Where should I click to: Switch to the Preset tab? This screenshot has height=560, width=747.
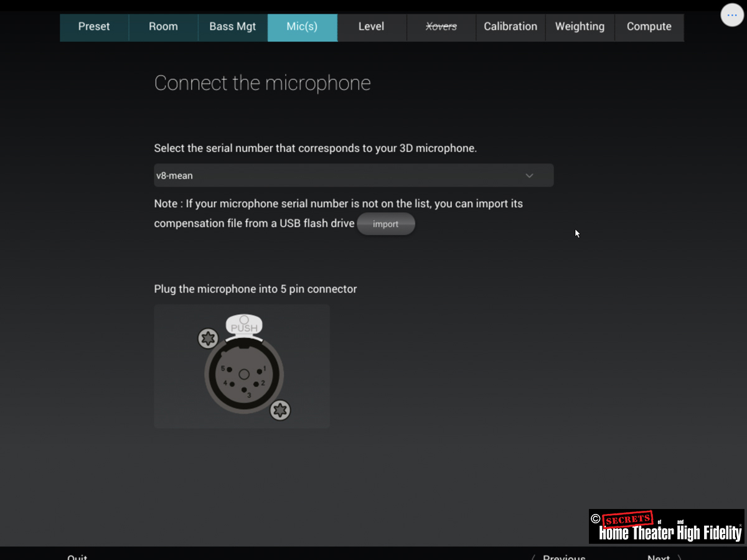pyautogui.click(x=94, y=27)
